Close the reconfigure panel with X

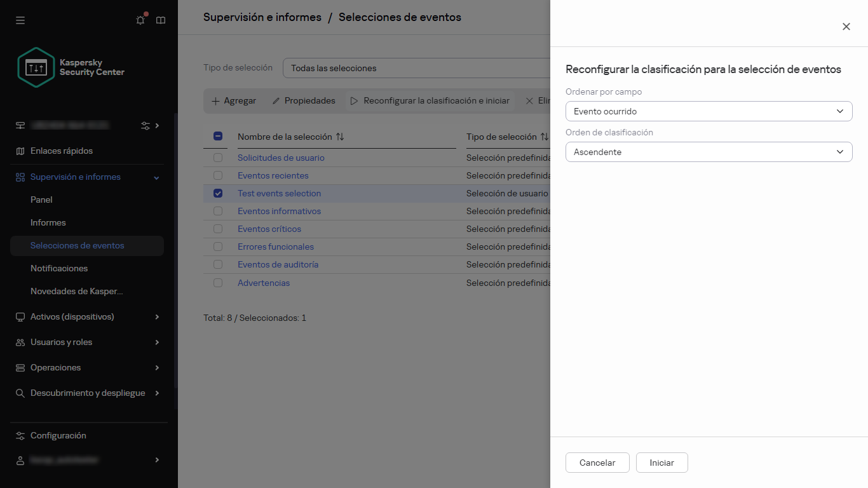[846, 27]
